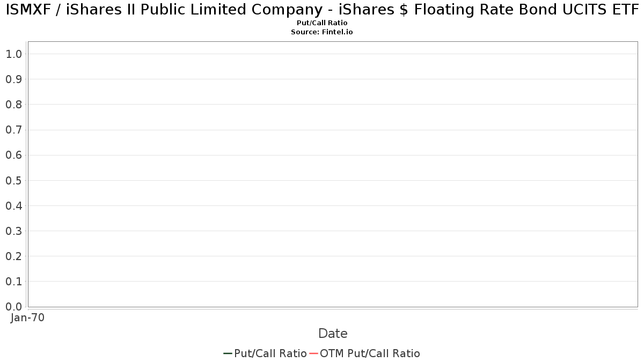The height and width of the screenshot is (362, 644).
Task: Select the Put/Call Ratio subtitle below title
Action: pyautogui.click(x=322, y=23)
